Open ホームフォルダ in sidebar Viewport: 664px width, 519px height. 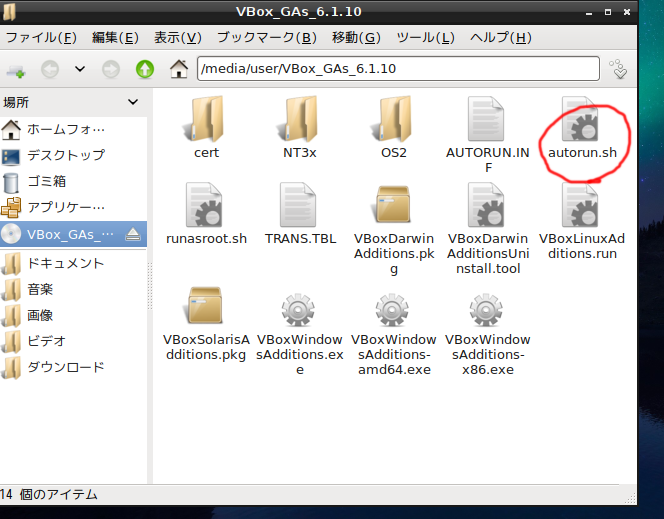[x=73, y=129]
